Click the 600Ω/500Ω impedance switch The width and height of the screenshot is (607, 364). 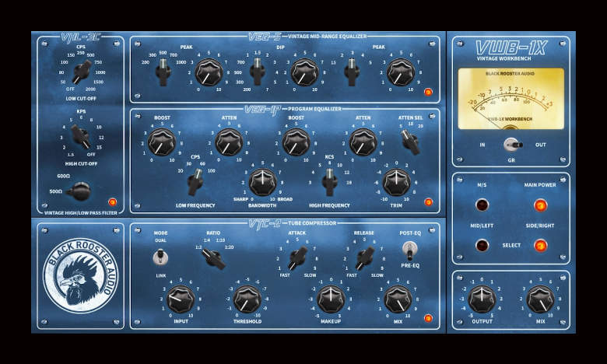click(78, 189)
